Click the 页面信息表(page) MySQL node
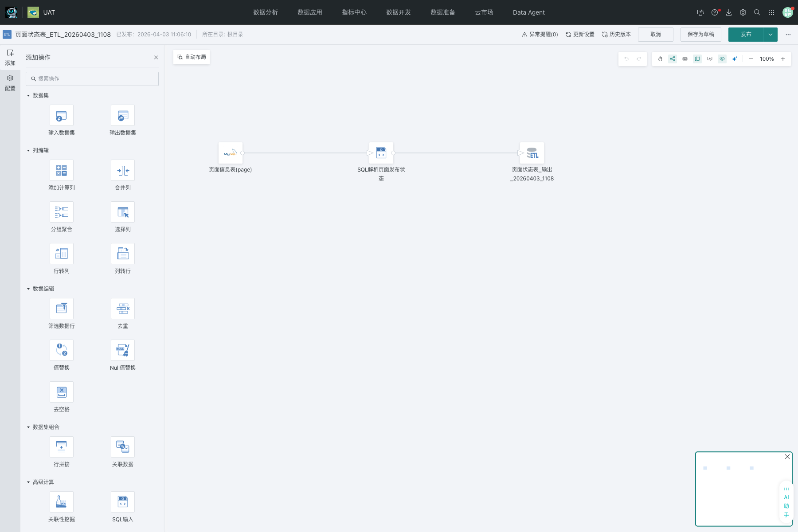The height and width of the screenshot is (532, 798). (231, 153)
